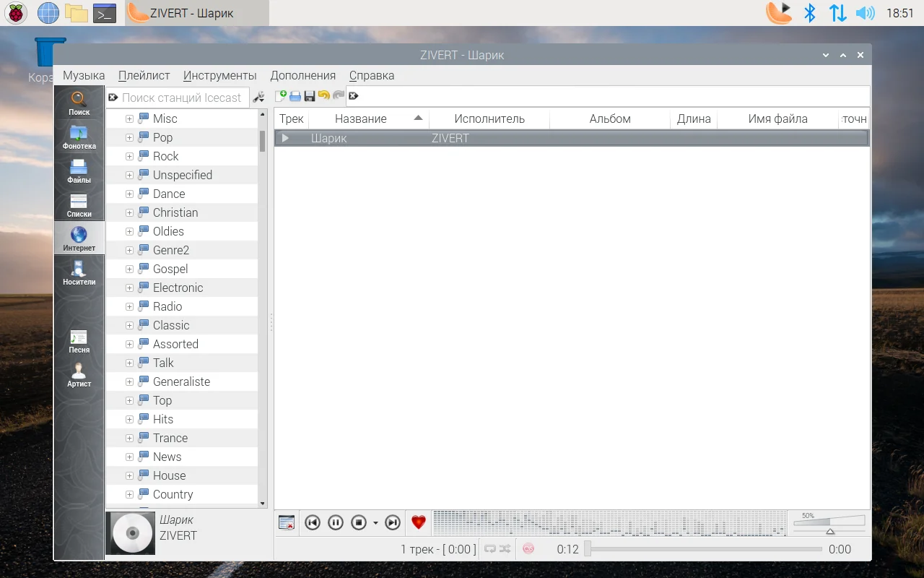Image resolution: width=924 pixels, height=578 pixels.
Task: Click the Альбом column header
Action: (610, 119)
